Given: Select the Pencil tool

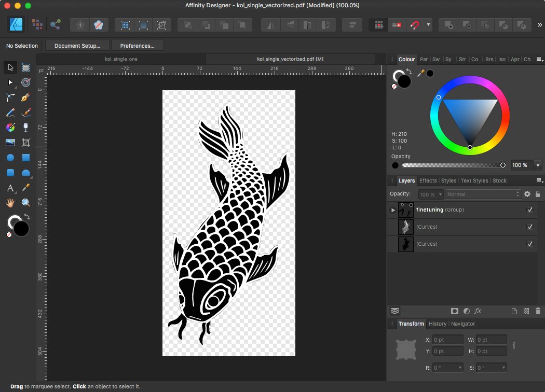Looking at the screenshot, I should point(10,112).
